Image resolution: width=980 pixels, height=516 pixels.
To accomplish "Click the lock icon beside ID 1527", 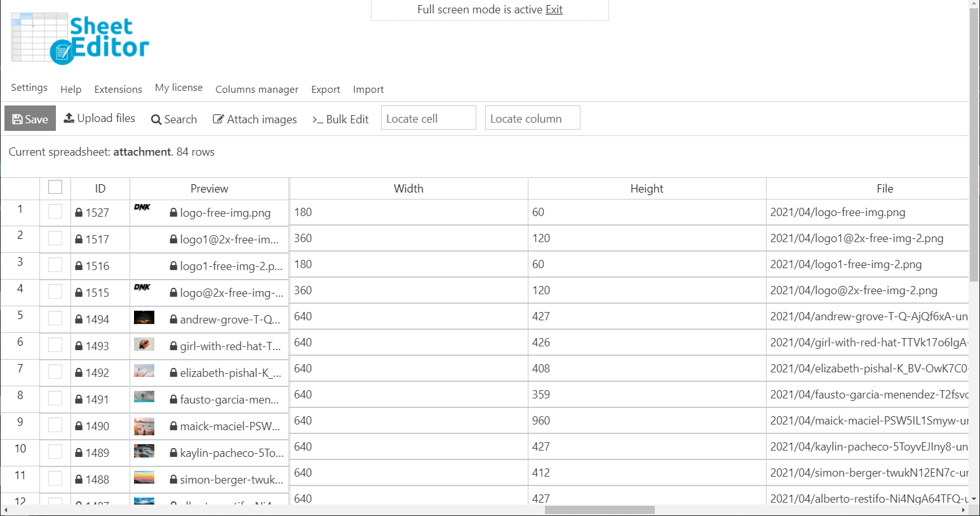I will point(79,213).
